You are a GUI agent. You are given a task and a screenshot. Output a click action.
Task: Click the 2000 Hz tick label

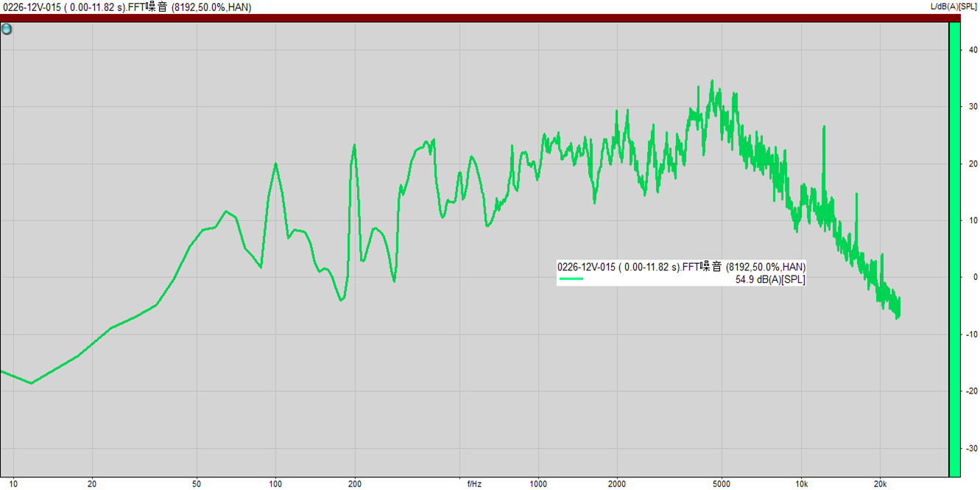[x=617, y=484]
